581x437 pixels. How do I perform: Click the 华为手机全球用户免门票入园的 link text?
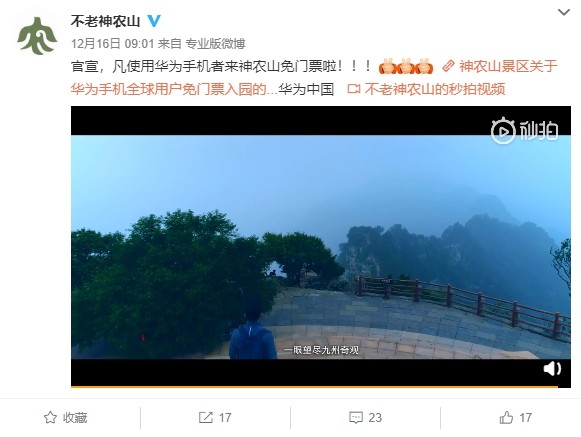tap(169, 89)
